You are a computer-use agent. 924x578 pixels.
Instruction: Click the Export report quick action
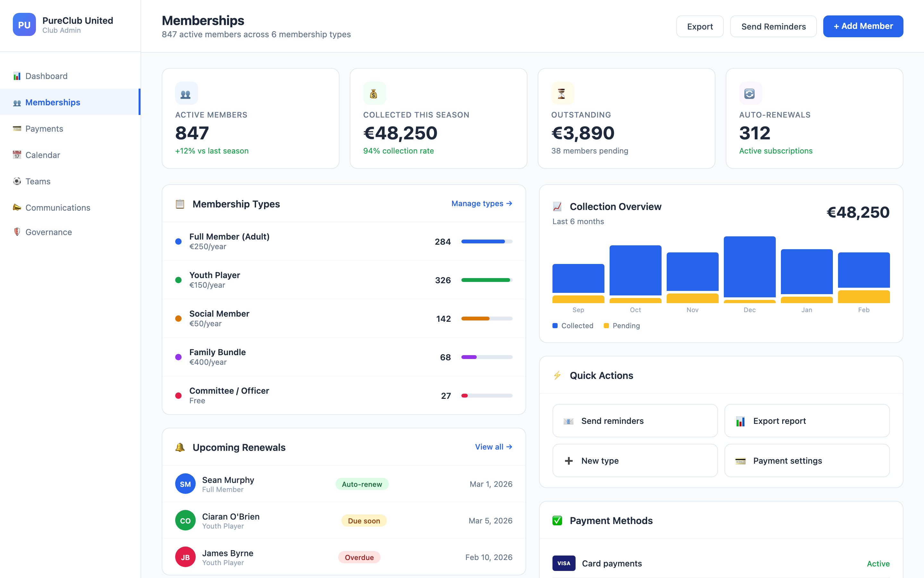(807, 421)
